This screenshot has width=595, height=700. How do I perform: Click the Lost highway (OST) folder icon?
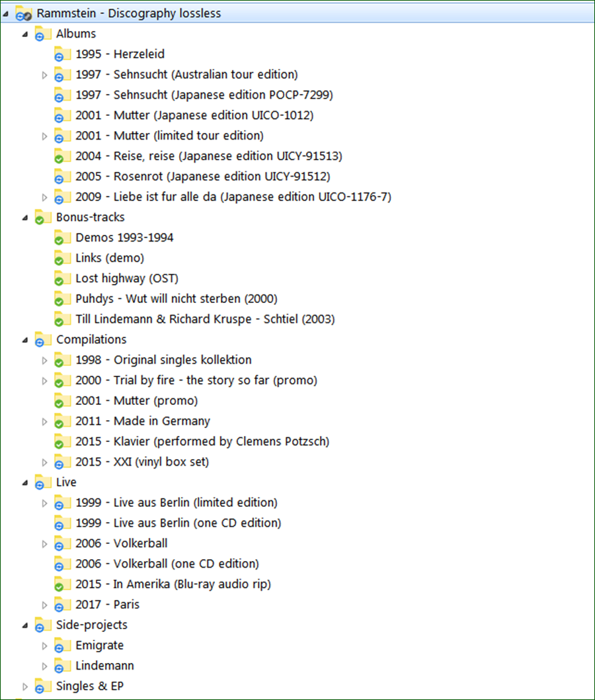point(62,279)
